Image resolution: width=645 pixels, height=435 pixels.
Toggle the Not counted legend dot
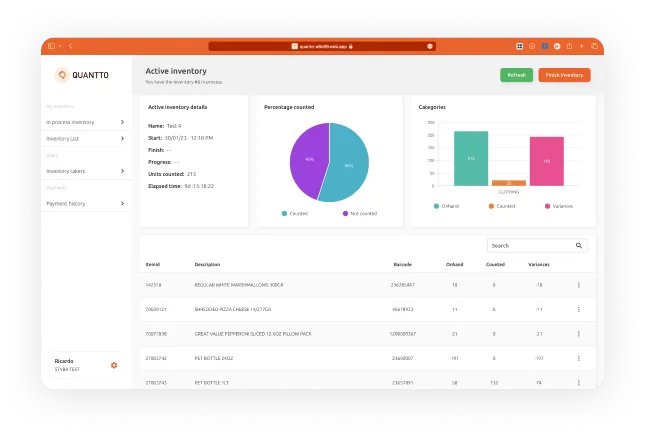[345, 213]
